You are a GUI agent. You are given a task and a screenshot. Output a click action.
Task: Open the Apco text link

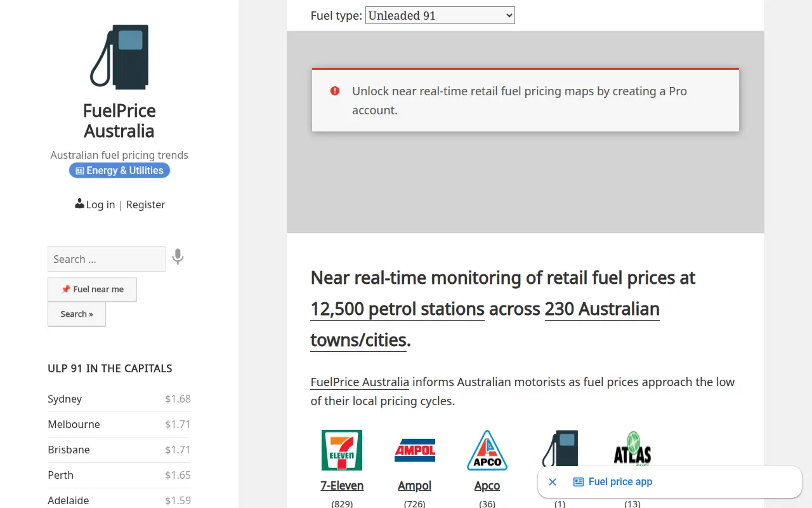487,486
